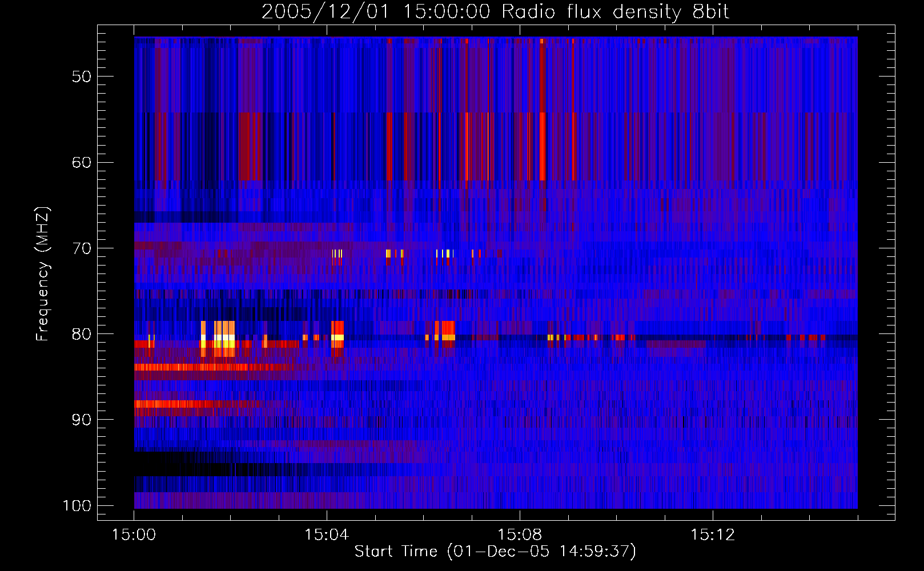Click the "50" frequency tick label
The height and width of the screenshot is (571, 924).
(x=82, y=77)
